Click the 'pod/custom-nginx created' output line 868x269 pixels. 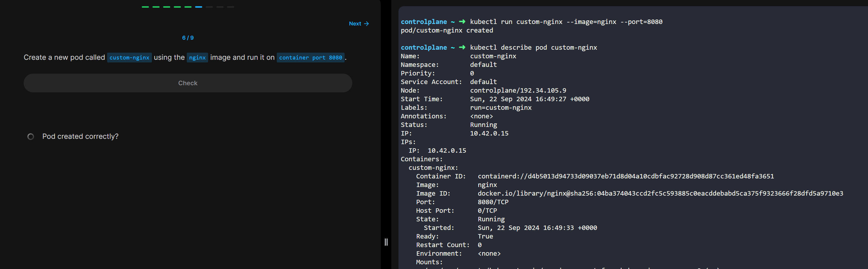click(x=447, y=31)
